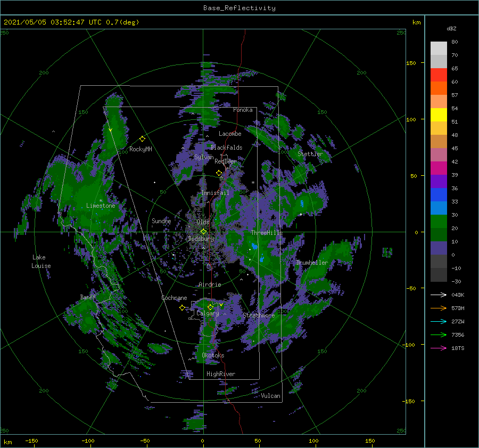Click the Cochrane label
479x448 pixels.
coord(174,298)
